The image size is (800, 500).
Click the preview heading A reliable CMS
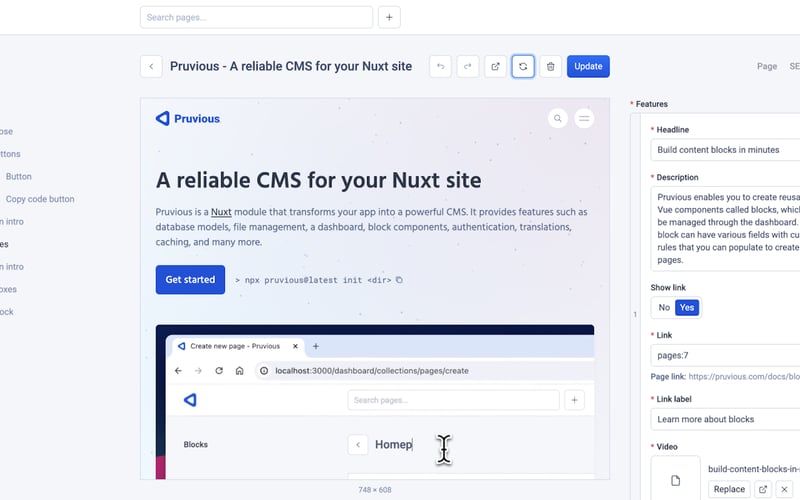tap(318, 180)
